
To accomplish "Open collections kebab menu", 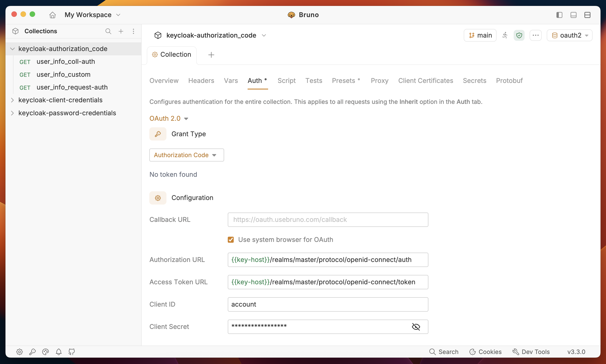I will 133,31.
